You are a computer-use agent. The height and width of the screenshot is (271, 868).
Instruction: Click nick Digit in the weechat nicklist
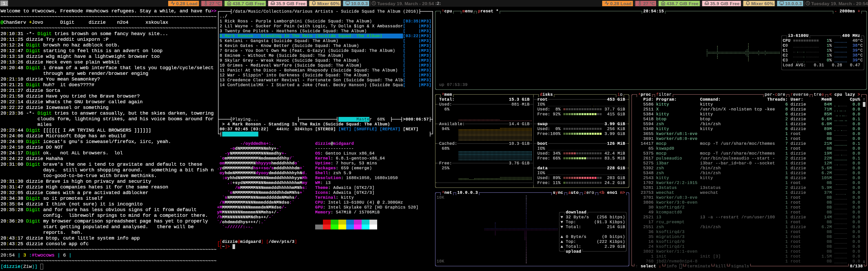[x=67, y=22]
